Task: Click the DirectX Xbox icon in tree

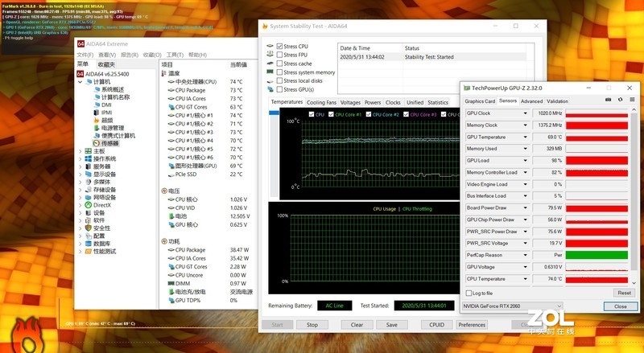Action: pyautogui.click(x=89, y=205)
